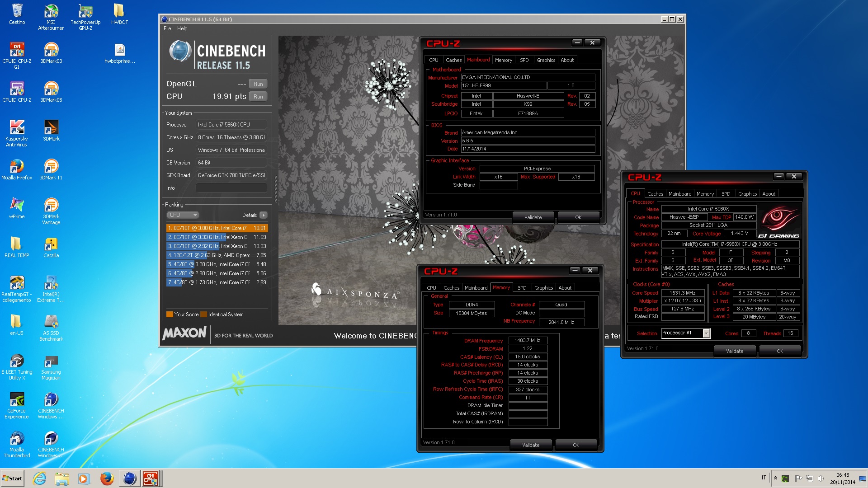The width and height of the screenshot is (868, 488).
Task: Click OK in CPU tab CPU-Z window
Action: point(780,351)
